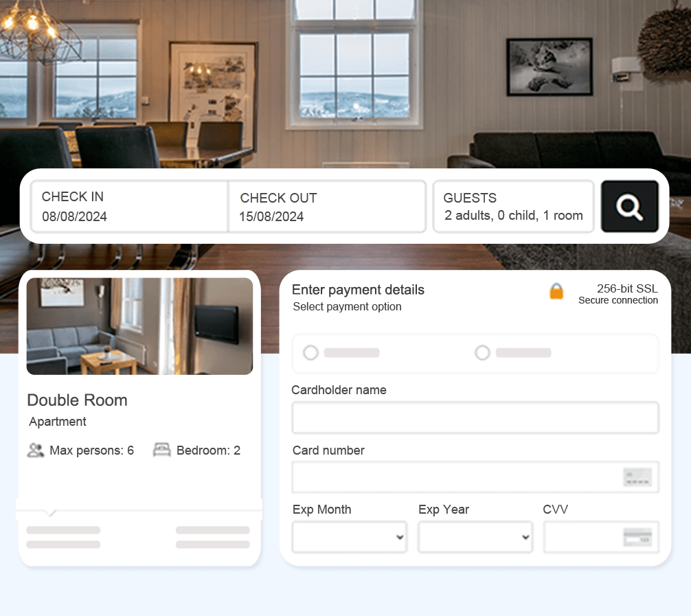This screenshot has height=616, width=691.
Task: Click the CVV card hint icon
Action: coord(637,537)
